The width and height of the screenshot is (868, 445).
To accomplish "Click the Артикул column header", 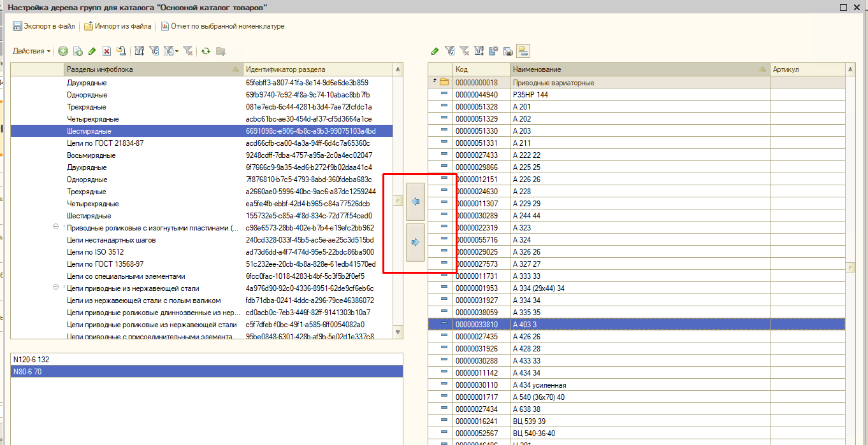I will tap(807, 69).
